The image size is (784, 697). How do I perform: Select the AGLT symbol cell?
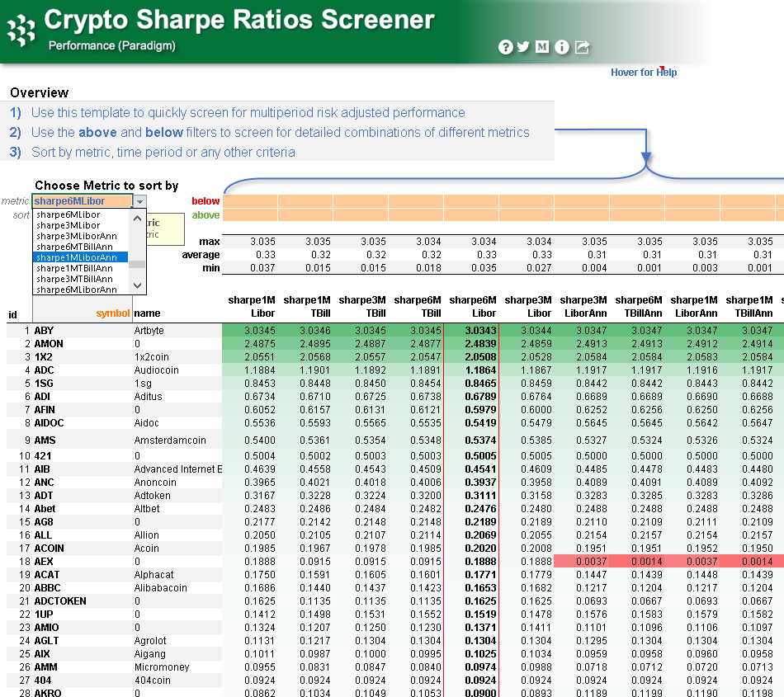83,641
